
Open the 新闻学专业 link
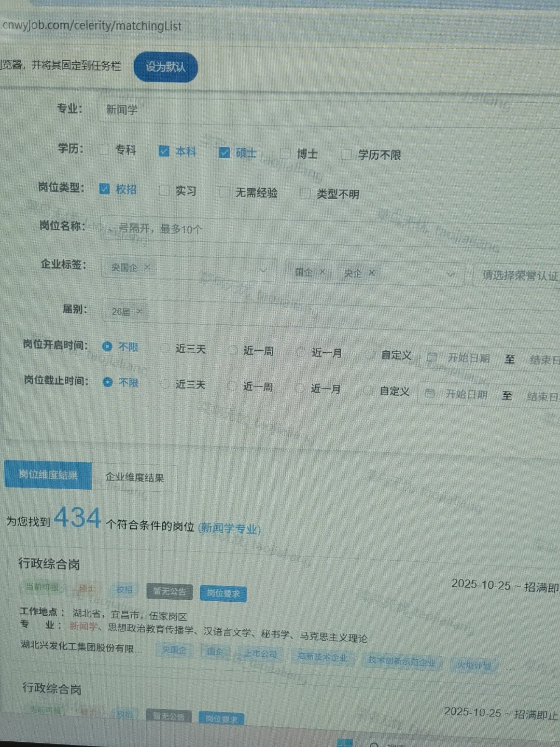pos(230,529)
